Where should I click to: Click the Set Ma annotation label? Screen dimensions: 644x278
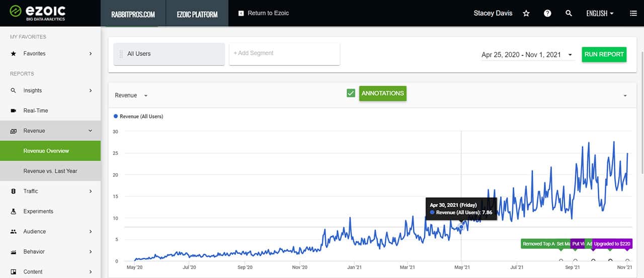563,244
